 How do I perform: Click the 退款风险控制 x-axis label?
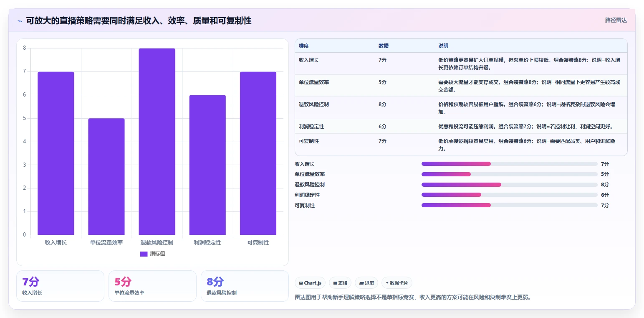(157, 242)
